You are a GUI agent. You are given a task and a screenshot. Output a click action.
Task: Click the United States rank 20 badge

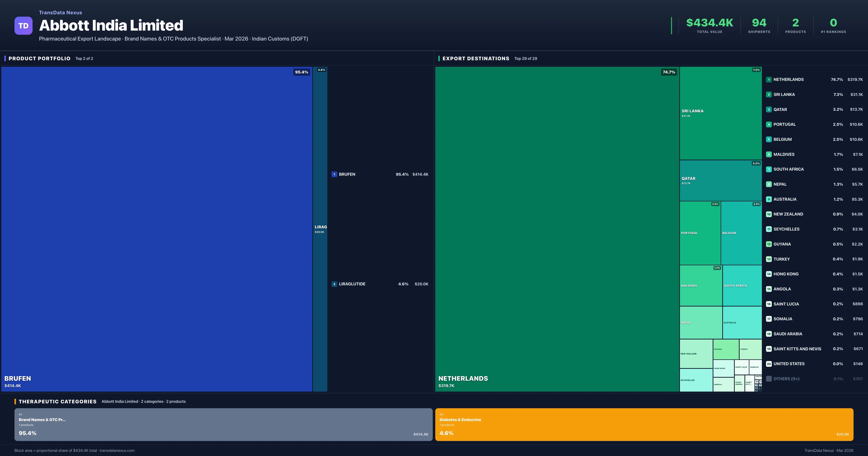[769, 364]
